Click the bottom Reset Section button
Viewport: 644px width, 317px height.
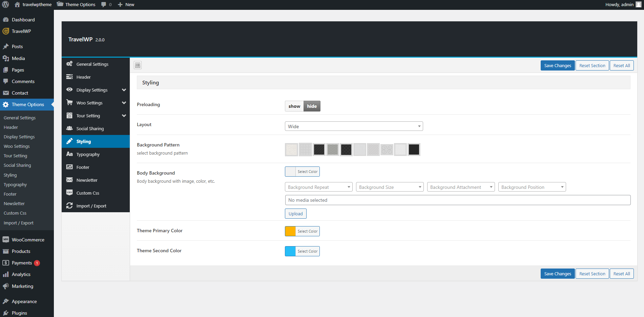click(x=592, y=274)
